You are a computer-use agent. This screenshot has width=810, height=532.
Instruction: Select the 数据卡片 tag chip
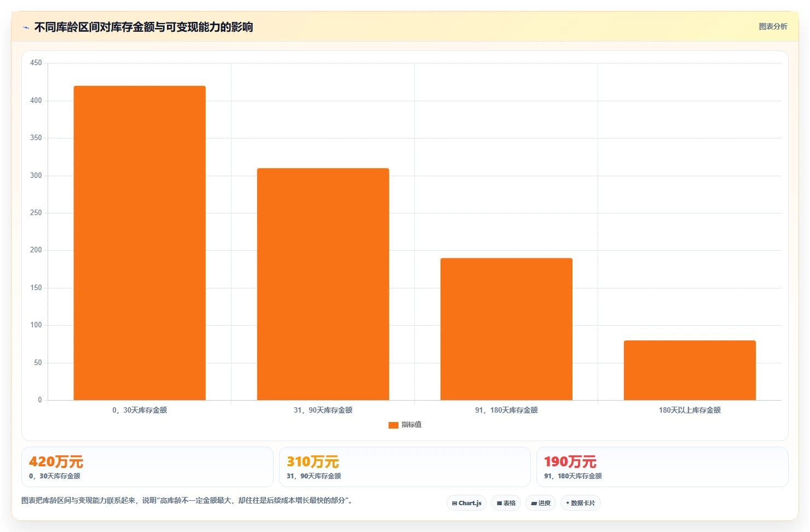pyautogui.click(x=580, y=503)
